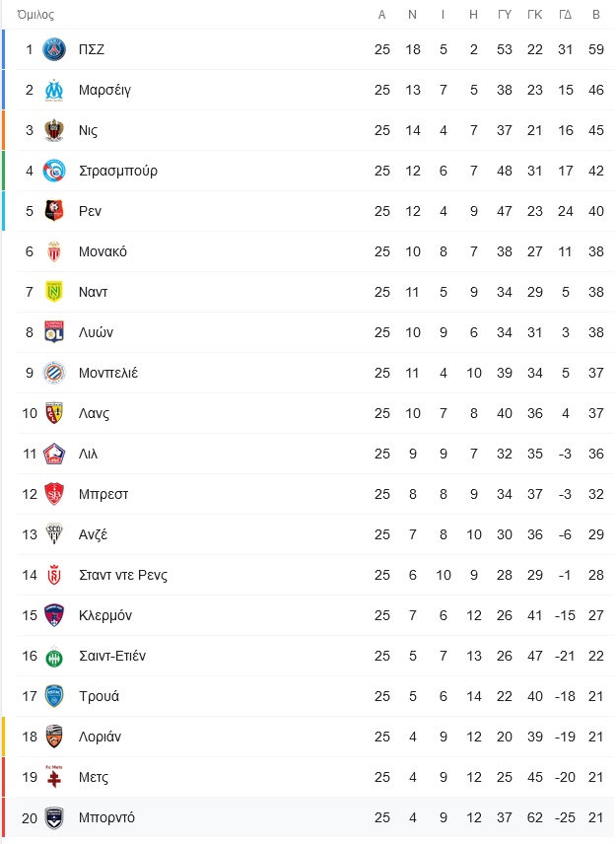Click the Τρουά team row name

point(99,696)
